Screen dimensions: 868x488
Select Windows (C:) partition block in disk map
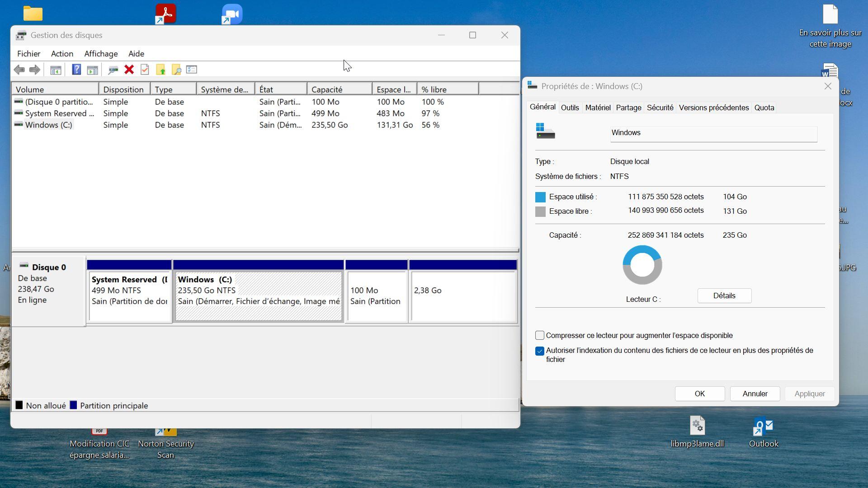[258, 296]
